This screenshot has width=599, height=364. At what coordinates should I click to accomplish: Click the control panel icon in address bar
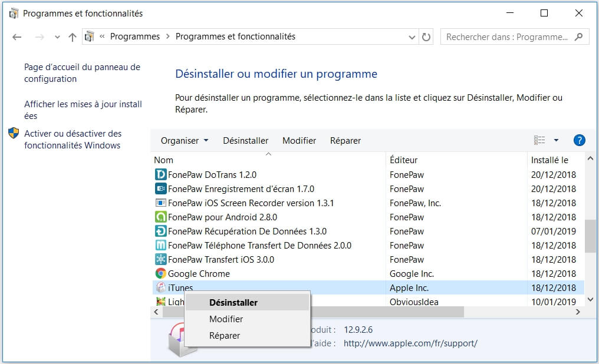(x=90, y=37)
